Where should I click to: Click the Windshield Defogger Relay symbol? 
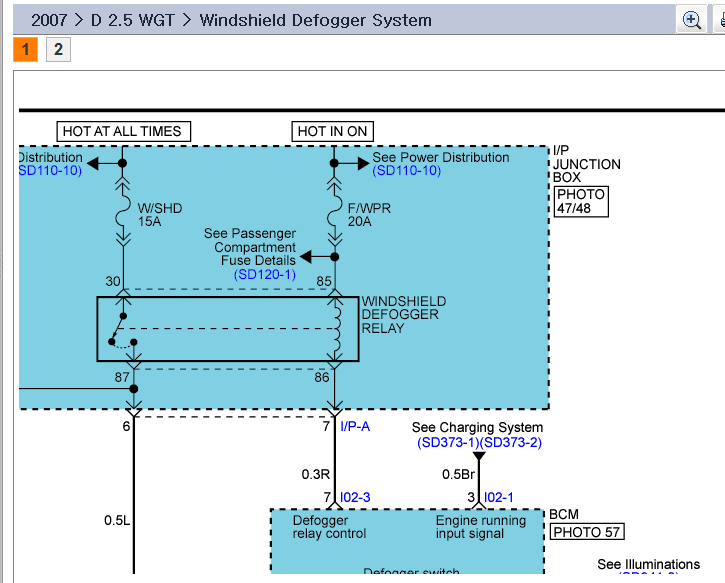coord(227,329)
